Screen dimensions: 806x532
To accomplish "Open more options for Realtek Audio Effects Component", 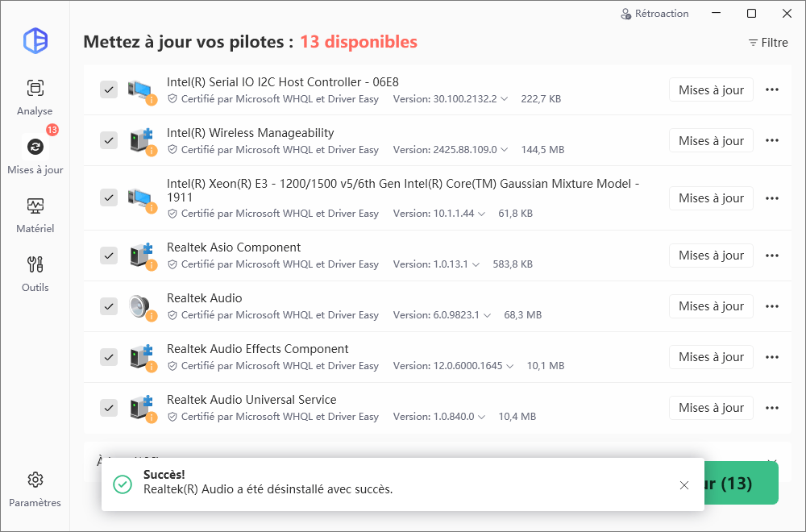I will point(772,357).
